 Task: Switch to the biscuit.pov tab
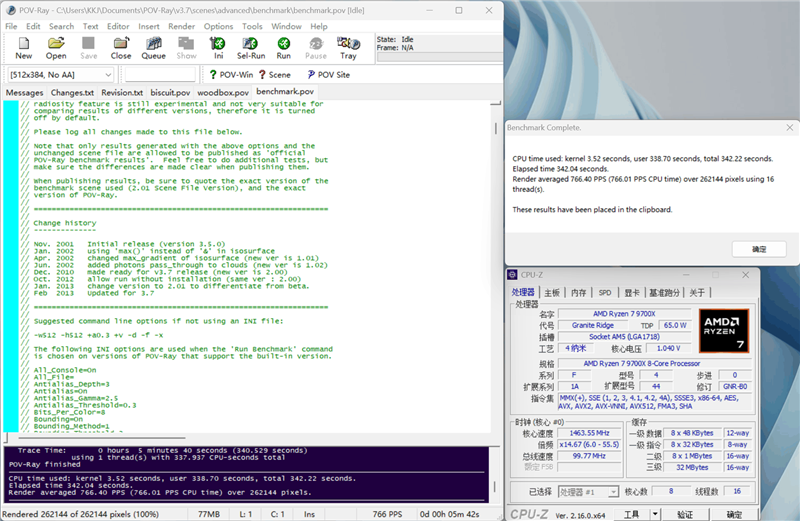(x=170, y=92)
